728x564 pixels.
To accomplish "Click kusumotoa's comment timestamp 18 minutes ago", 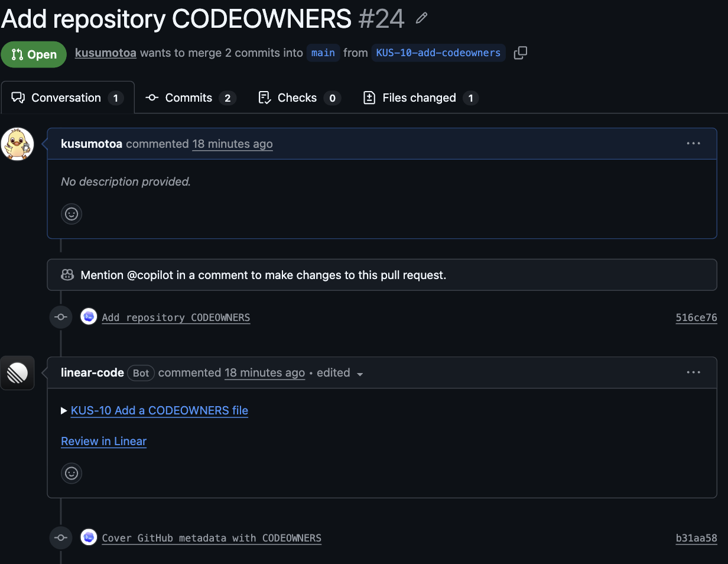I will click(233, 144).
